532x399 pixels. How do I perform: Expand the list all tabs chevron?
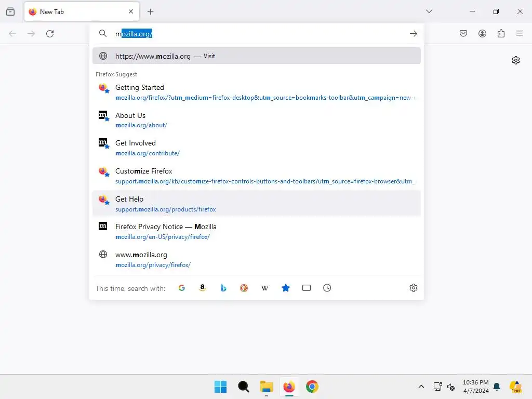pyautogui.click(x=429, y=11)
